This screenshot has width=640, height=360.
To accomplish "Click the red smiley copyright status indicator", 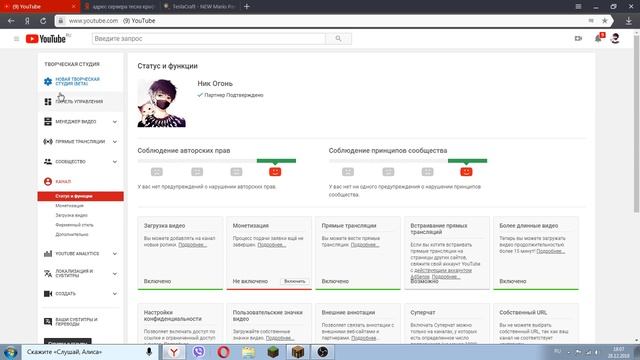I will (x=275, y=172).
